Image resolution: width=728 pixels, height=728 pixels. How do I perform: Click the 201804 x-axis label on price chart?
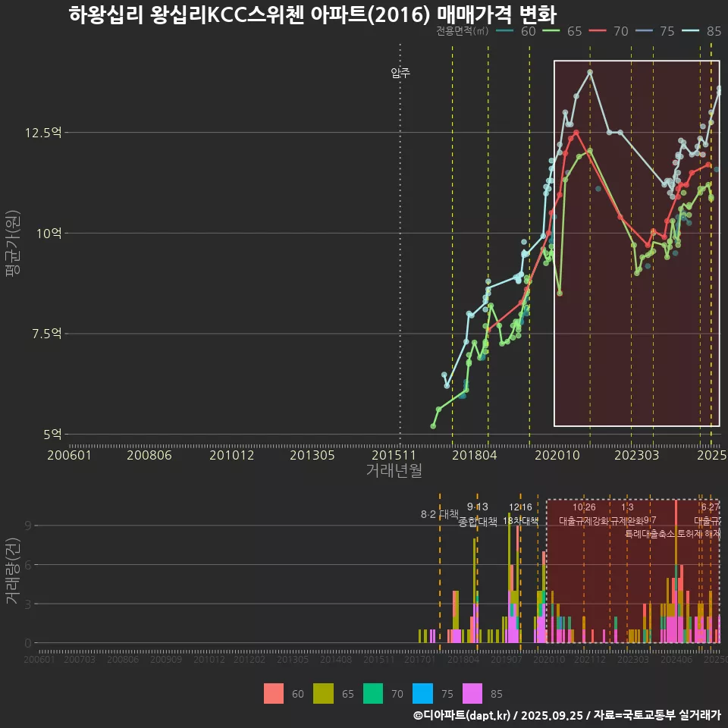(473, 455)
